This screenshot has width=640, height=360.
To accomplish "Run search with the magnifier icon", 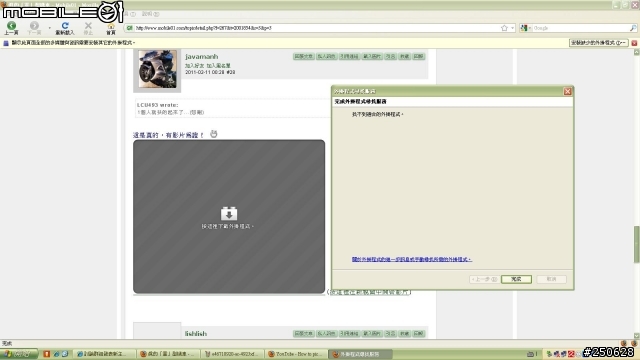I will pyautogui.click(x=633, y=28).
